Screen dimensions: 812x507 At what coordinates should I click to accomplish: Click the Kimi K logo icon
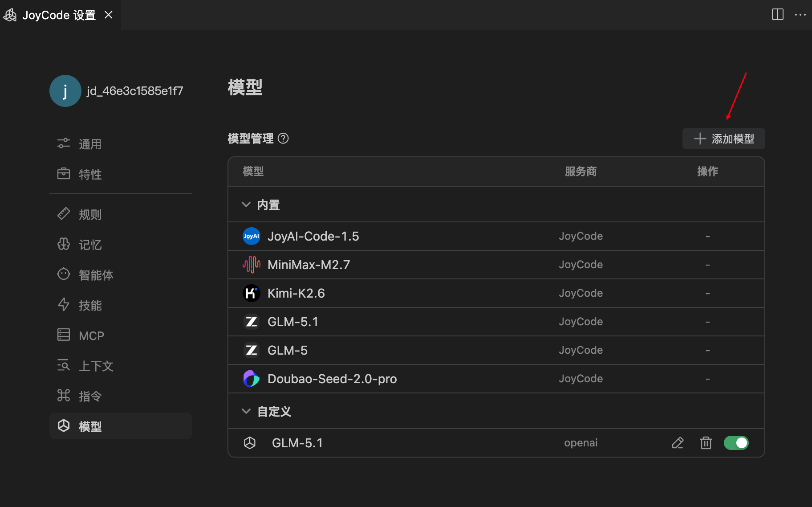coord(251,293)
